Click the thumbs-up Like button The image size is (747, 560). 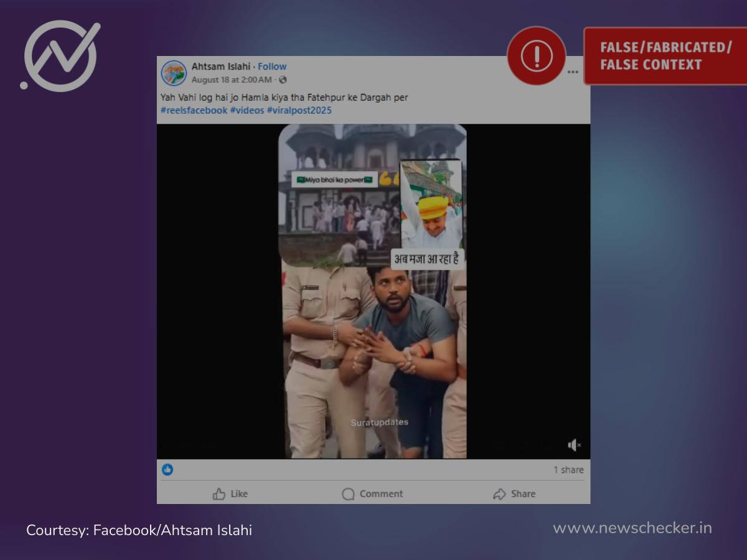[230, 493]
